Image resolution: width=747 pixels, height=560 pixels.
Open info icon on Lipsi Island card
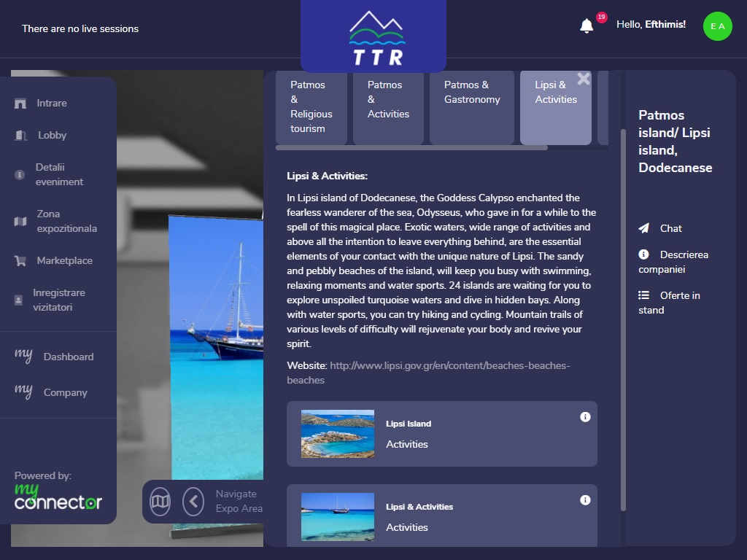pos(585,417)
